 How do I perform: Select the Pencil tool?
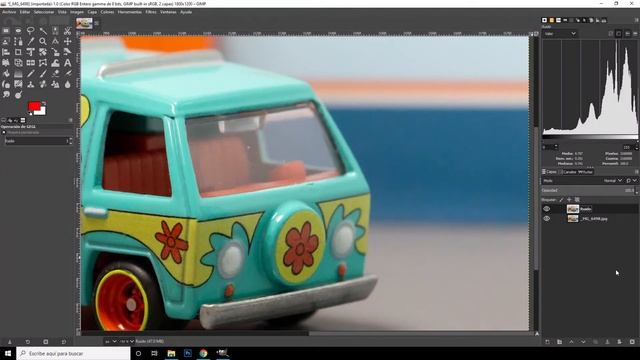(x=31, y=73)
